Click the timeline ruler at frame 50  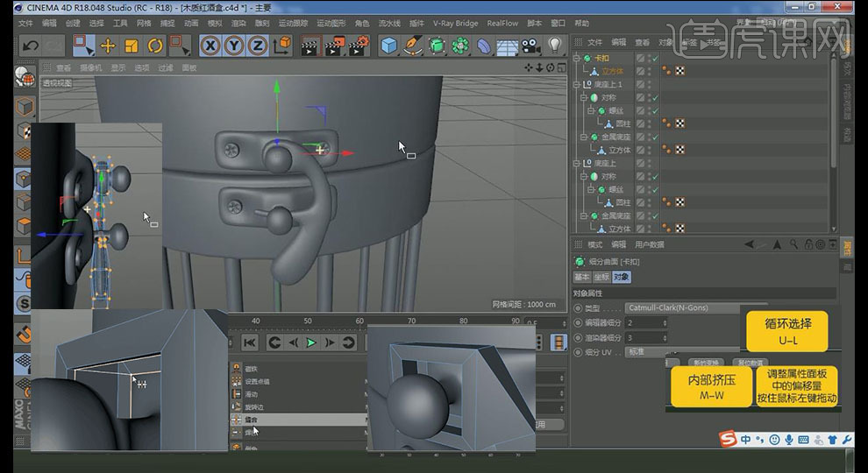(x=307, y=321)
